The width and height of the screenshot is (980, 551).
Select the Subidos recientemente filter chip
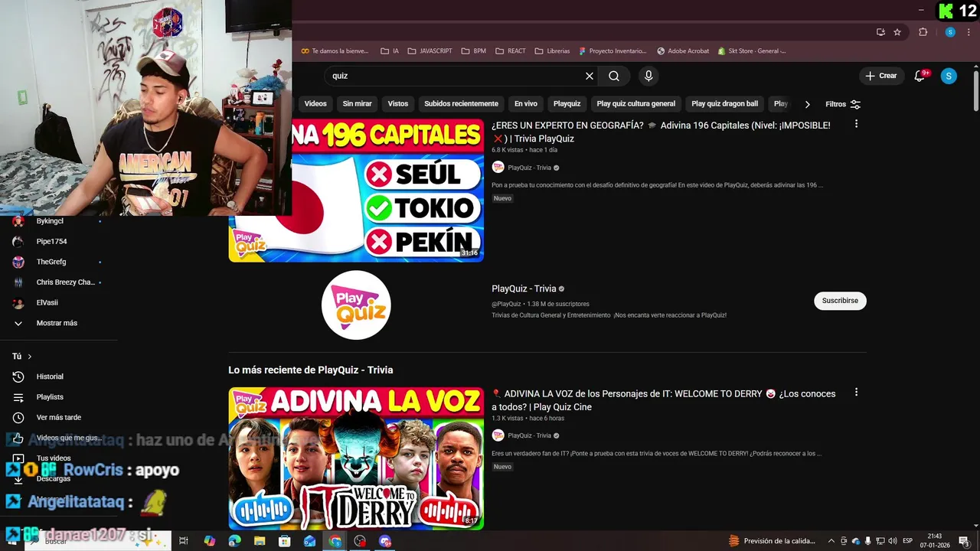(x=461, y=104)
